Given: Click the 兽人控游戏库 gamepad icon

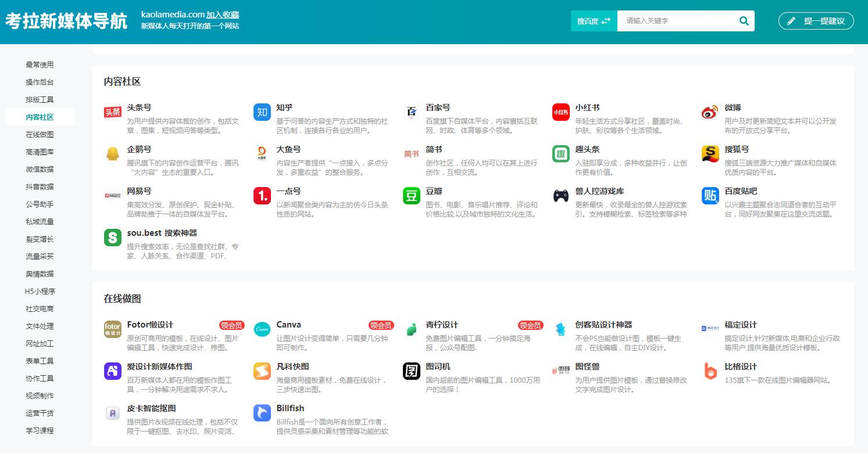Looking at the screenshot, I should [561, 196].
